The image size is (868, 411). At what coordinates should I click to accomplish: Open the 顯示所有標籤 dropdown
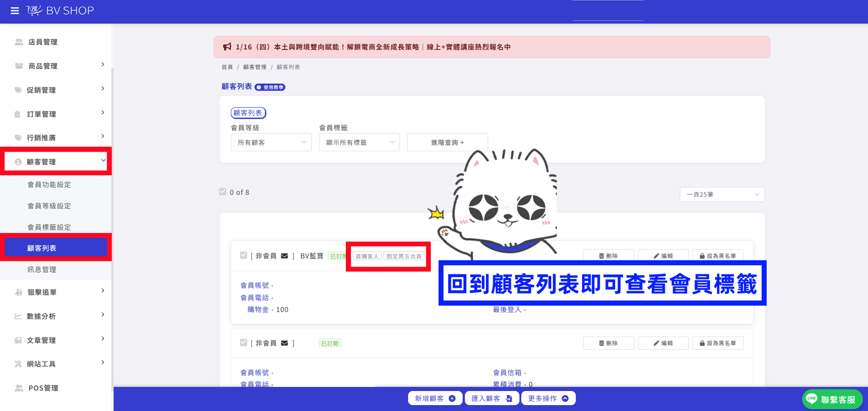pyautogui.click(x=359, y=142)
